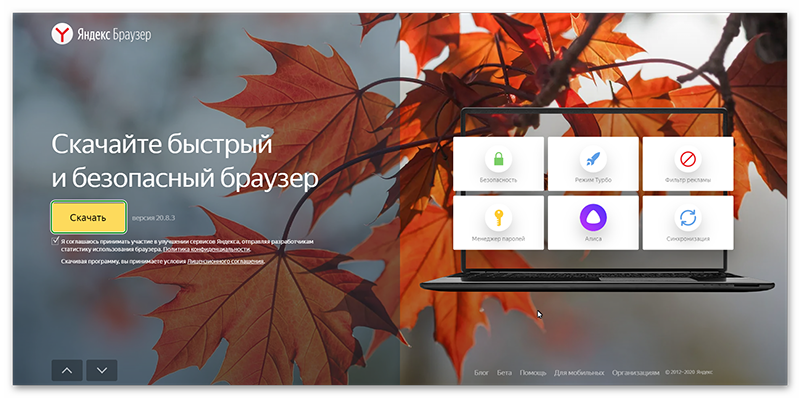The image size is (800, 398).
Task: Click the Режим Турбо card label
Action: click(x=593, y=180)
